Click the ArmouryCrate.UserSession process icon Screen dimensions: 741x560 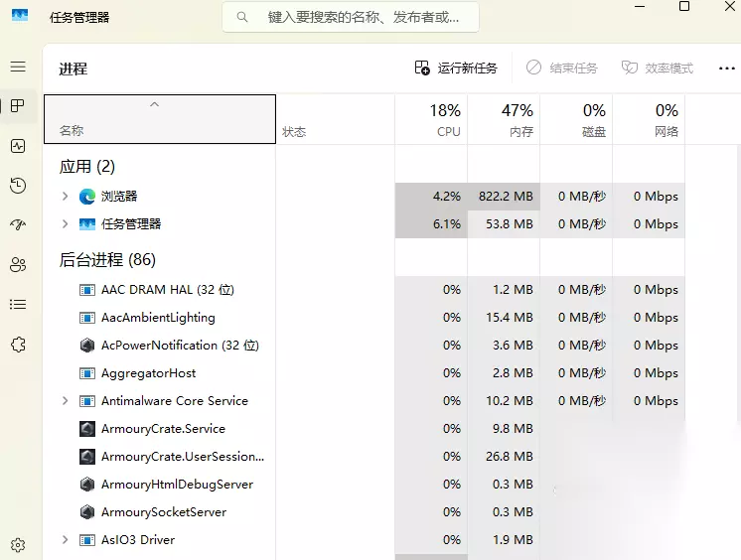87,457
